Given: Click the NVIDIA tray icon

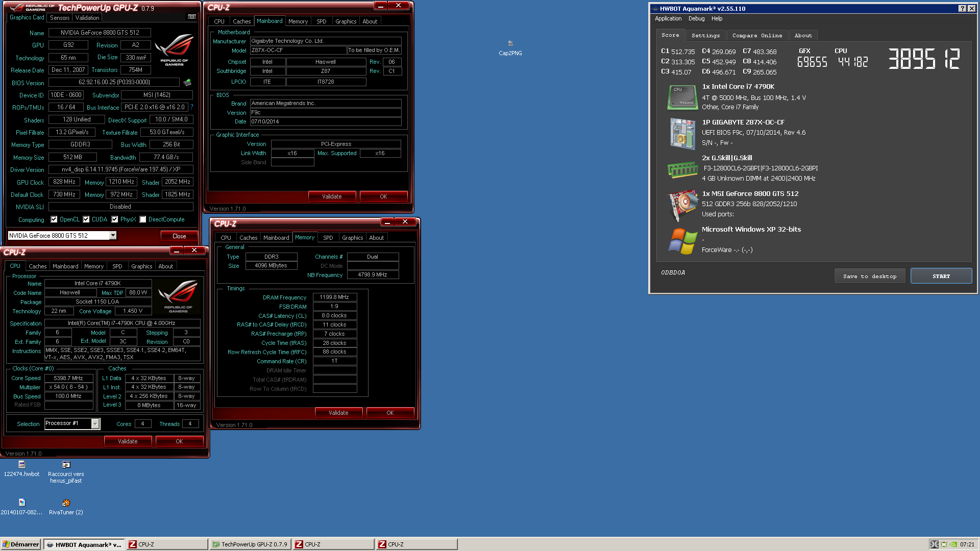Looking at the screenshot, I should click(x=953, y=544).
